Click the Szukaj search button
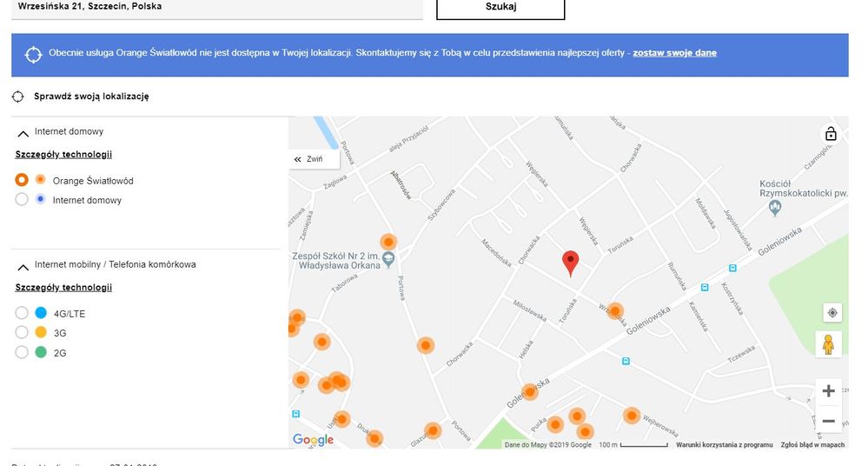Image resolution: width=868 pixels, height=466 pixels. [x=500, y=7]
